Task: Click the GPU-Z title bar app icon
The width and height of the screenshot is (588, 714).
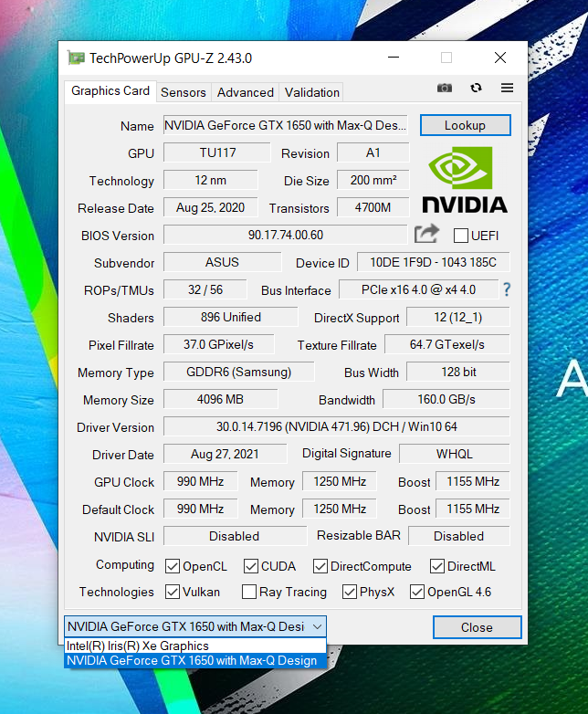Action: (x=76, y=58)
